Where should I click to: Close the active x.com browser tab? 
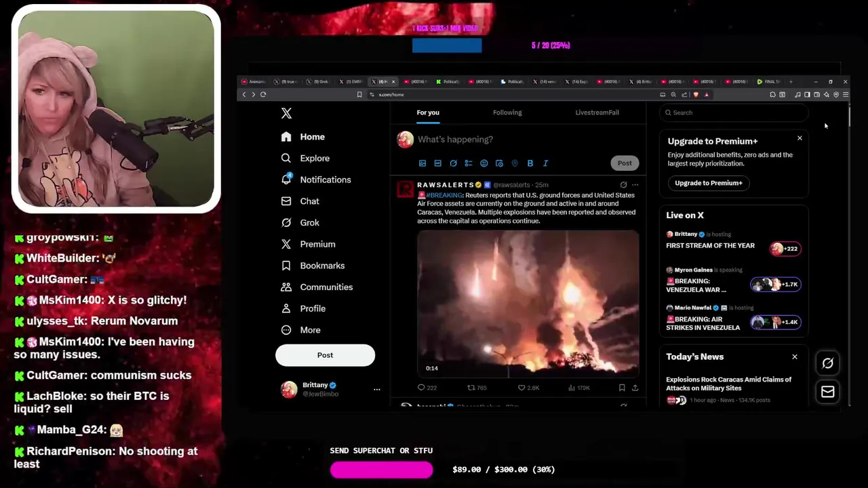coord(393,82)
